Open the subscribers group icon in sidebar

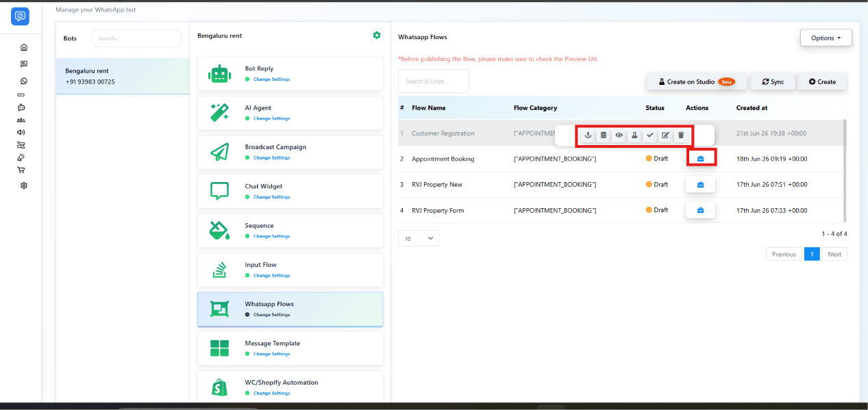coord(21,120)
